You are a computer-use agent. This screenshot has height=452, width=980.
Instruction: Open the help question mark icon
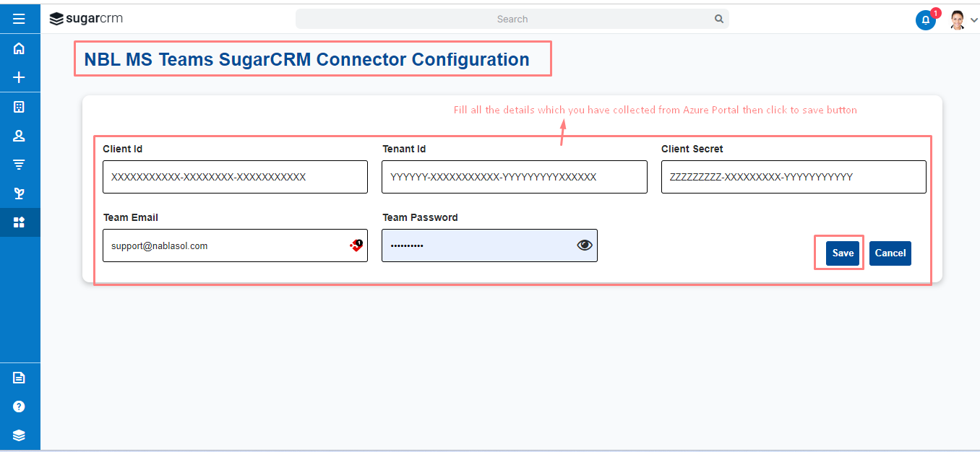(x=20, y=407)
